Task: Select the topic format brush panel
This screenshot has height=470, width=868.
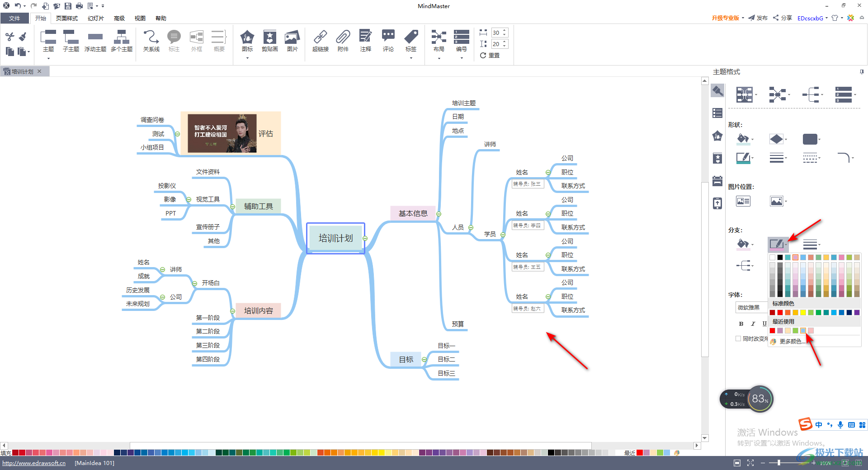Action: tap(717, 91)
